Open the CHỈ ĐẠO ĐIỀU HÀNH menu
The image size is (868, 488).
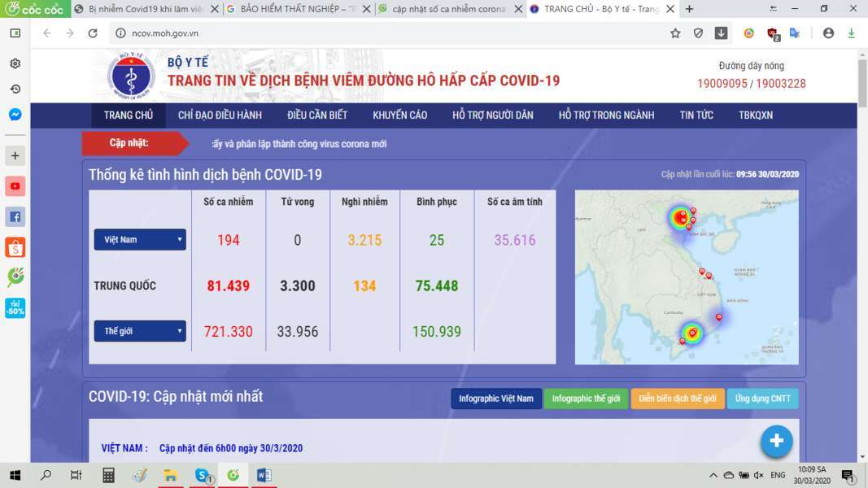point(220,115)
